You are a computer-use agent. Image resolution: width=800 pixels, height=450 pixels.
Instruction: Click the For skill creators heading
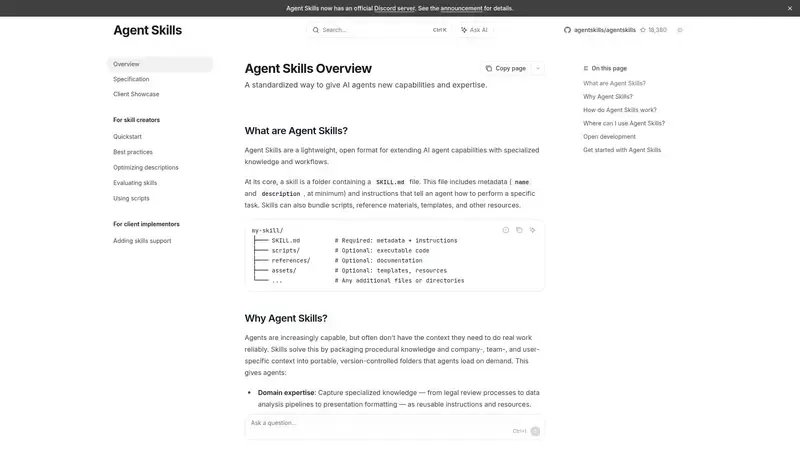(136, 120)
